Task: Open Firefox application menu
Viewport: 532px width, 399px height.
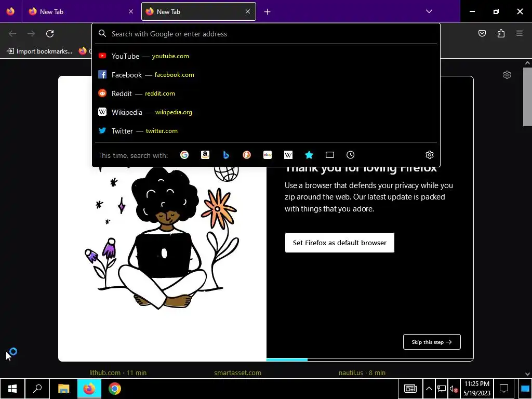Action: coord(520,33)
